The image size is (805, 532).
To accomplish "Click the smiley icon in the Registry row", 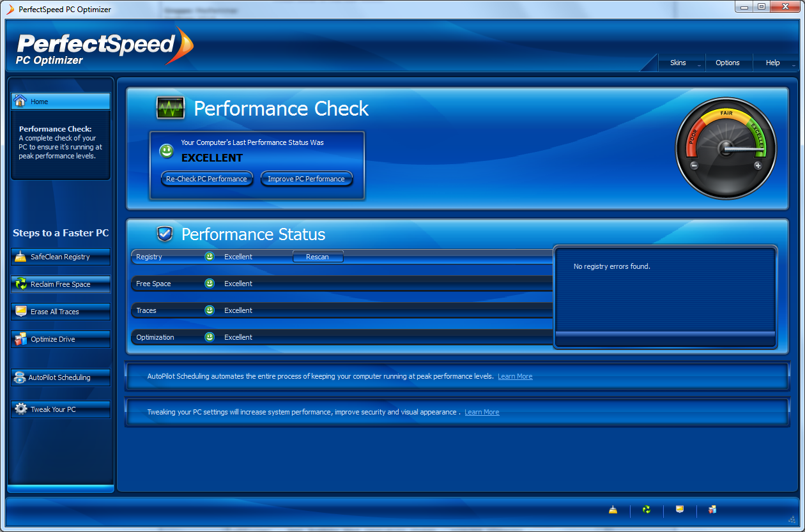I will pyautogui.click(x=210, y=256).
